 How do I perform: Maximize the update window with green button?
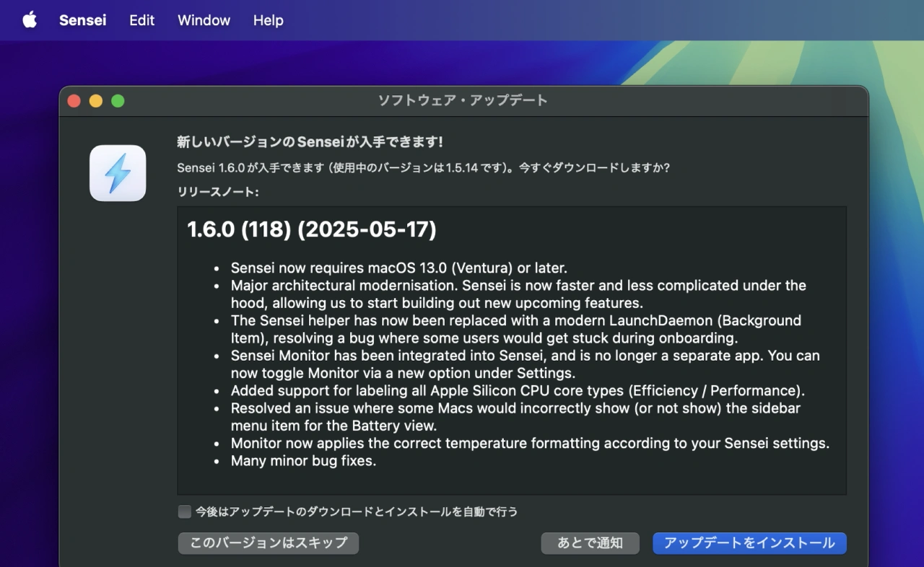coord(118,101)
